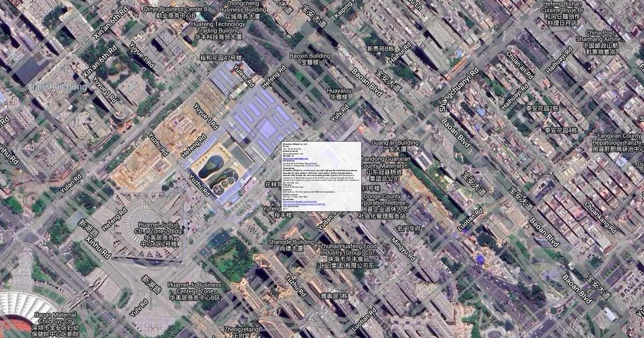Select the Xianshuchong neighborhood label
The height and width of the screenshot is (338, 644).
(57, 86)
